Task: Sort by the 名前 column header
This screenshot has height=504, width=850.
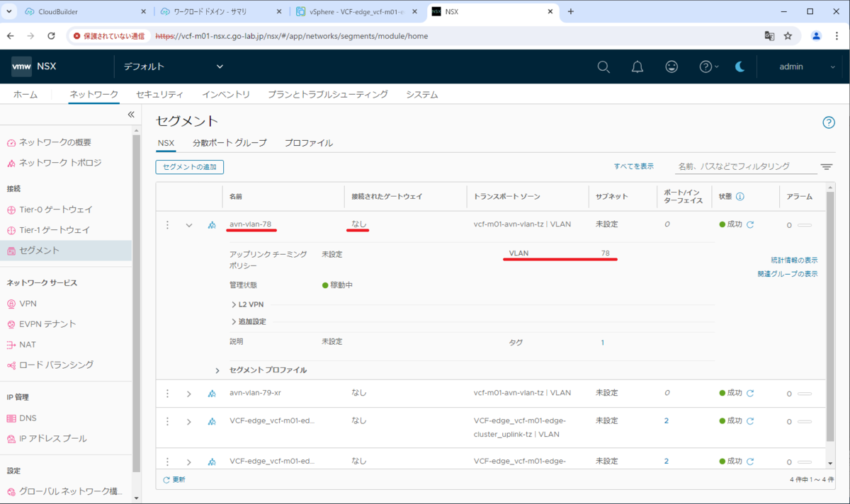Action: tap(236, 197)
